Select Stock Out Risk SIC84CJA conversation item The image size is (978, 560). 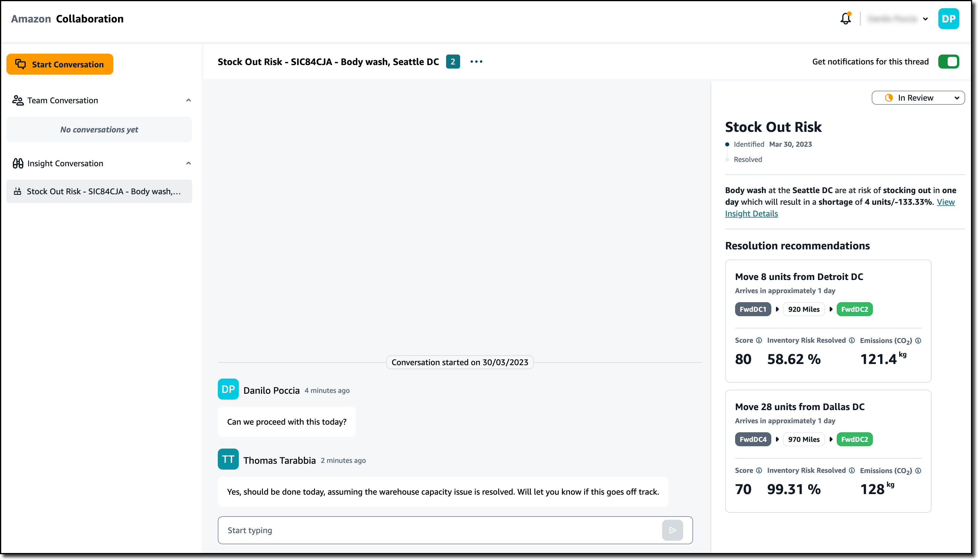[99, 192]
